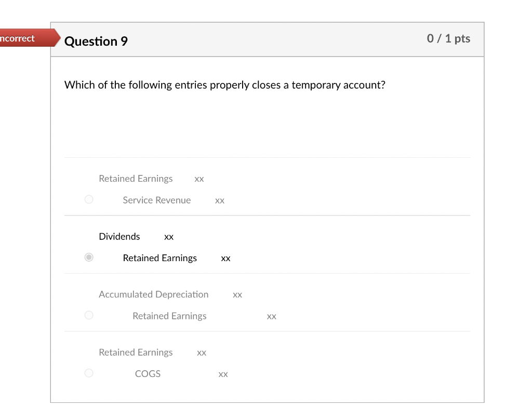Screen dimensions: 532x406
Task: Pick the COGS answer radio button
Action: [x=89, y=373]
